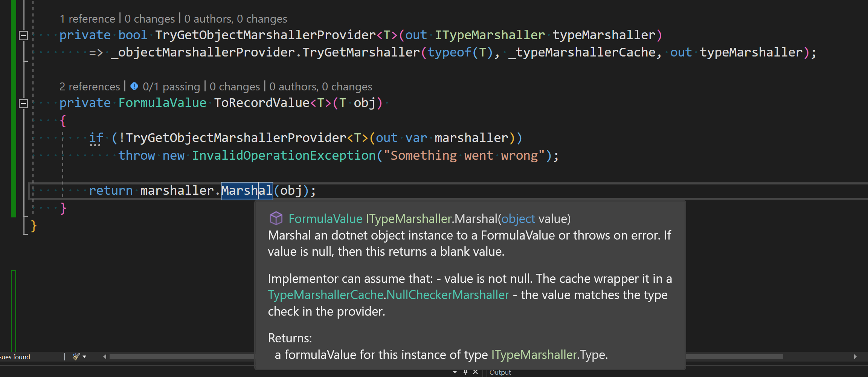Click the left arrow of the horizontal scrollbar

click(x=104, y=357)
